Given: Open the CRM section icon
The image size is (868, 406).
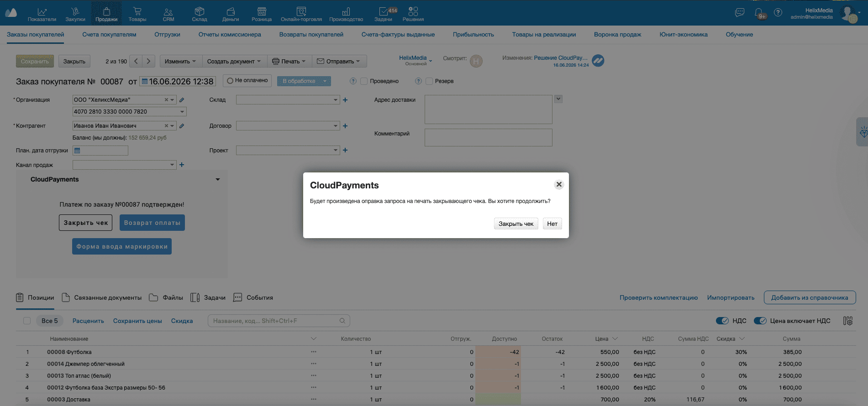Looking at the screenshot, I should [x=168, y=14].
